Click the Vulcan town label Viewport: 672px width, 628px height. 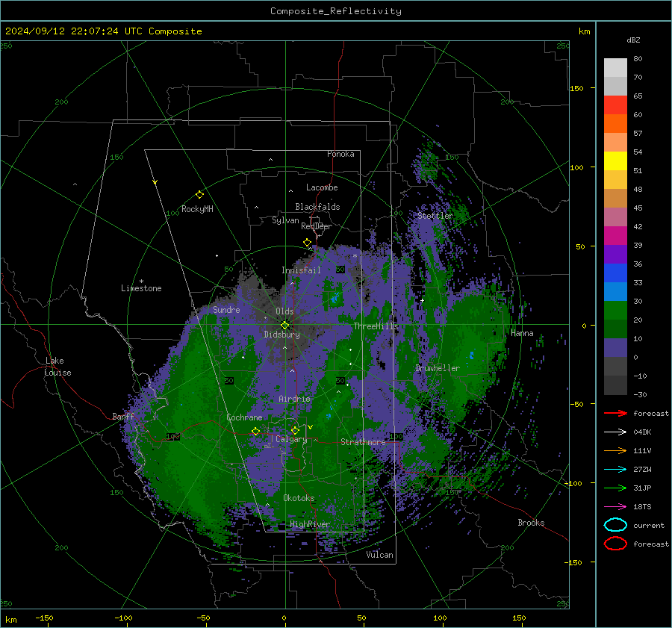pos(379,555)
